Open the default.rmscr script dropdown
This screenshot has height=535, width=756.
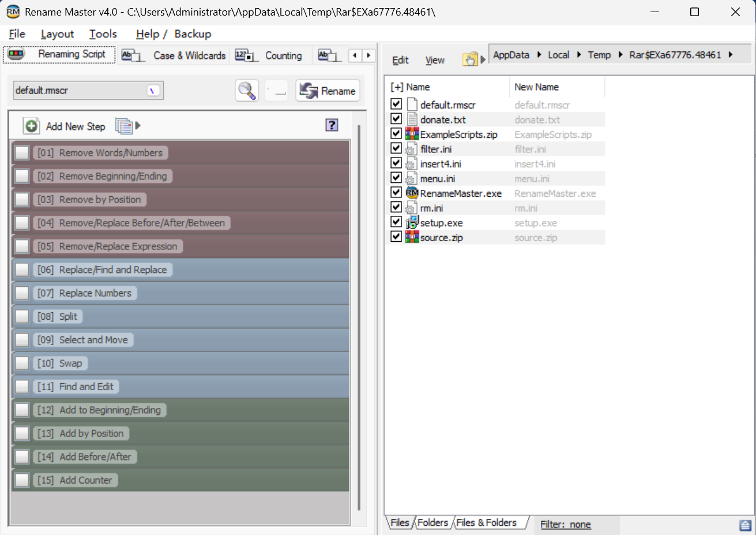(x=153, y=91)
